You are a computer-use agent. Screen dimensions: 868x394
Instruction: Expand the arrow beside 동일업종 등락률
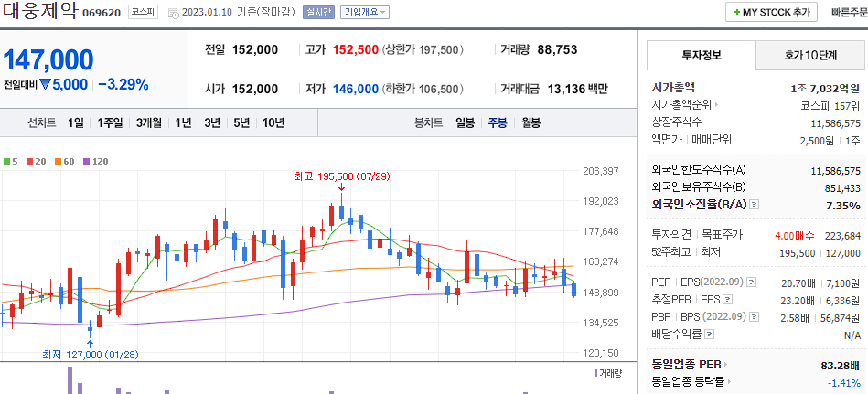tap(730, 382)
